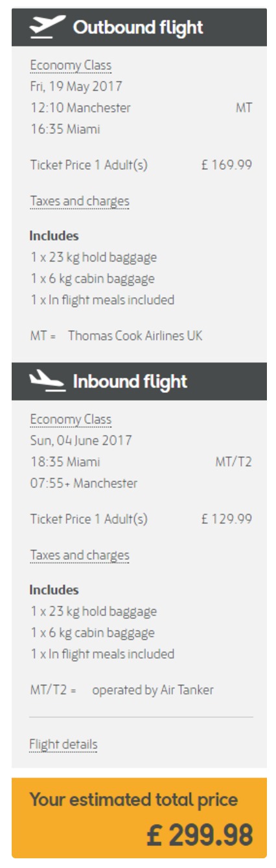Click outbound 23 kg hold baggage line

94,258
